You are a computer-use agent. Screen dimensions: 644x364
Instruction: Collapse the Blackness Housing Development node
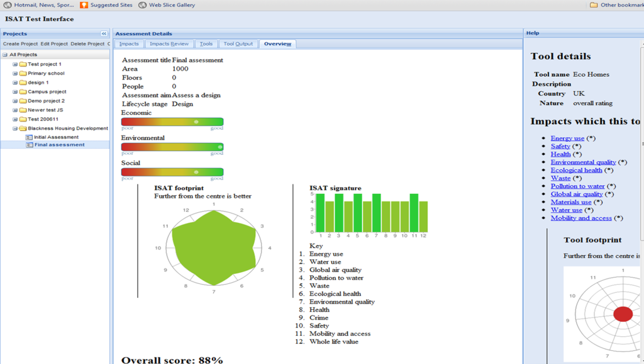pos(15,128)
